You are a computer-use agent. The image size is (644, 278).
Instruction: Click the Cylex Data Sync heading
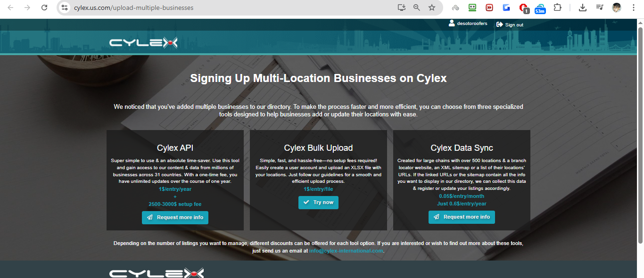coord(462,148)
